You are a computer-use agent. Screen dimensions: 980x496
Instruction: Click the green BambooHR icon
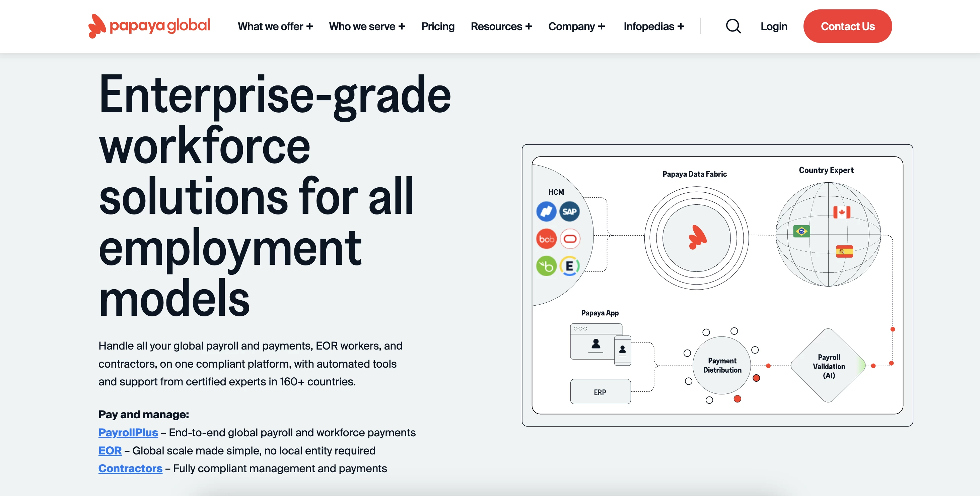point(546,266)
